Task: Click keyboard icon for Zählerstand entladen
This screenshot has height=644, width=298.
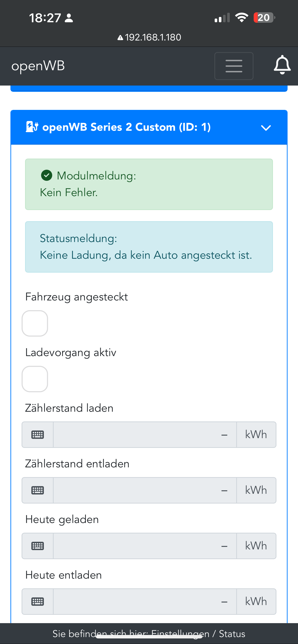Action: [x=38, y=490]
